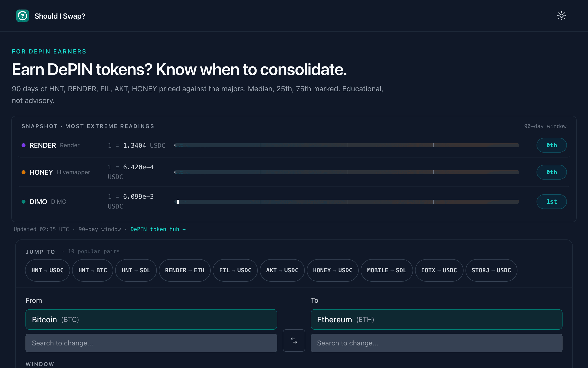The image size is (588, 368).
Task: Open the Ethereum (ETH) To selector
Action: click(437, 319)
